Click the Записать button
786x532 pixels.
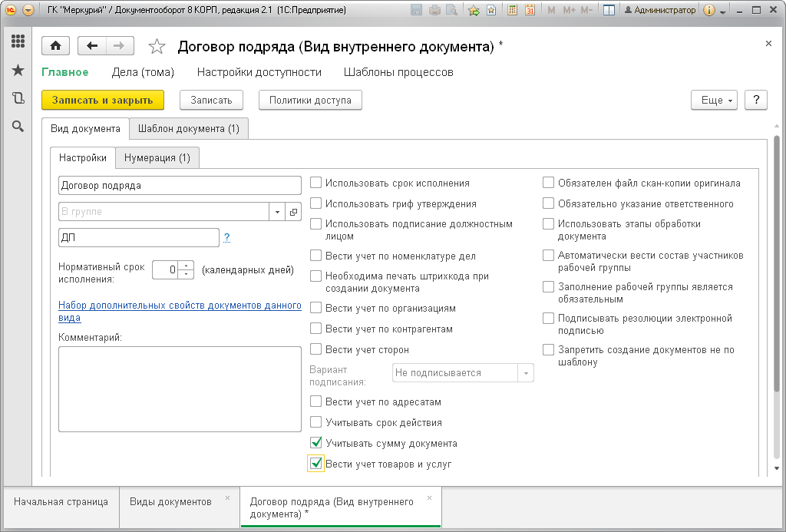211,101
